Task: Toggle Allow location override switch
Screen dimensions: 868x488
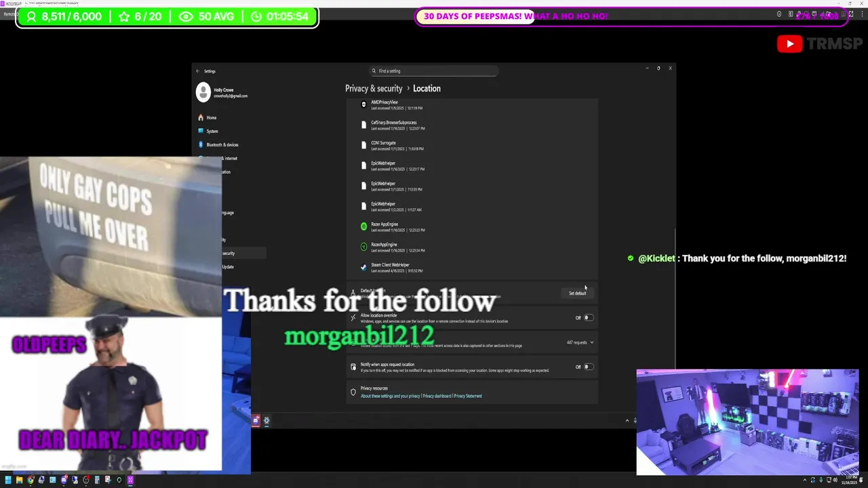Action: [589, 318]
